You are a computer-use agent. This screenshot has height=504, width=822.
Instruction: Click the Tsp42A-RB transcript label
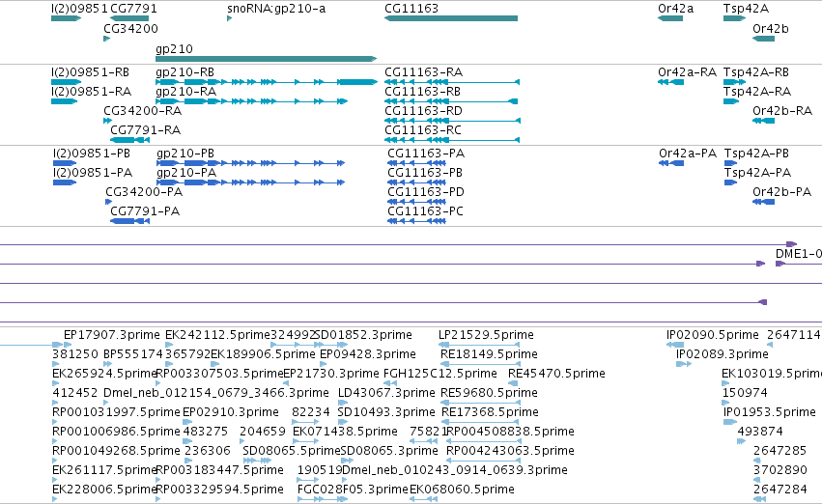point(756,72)
